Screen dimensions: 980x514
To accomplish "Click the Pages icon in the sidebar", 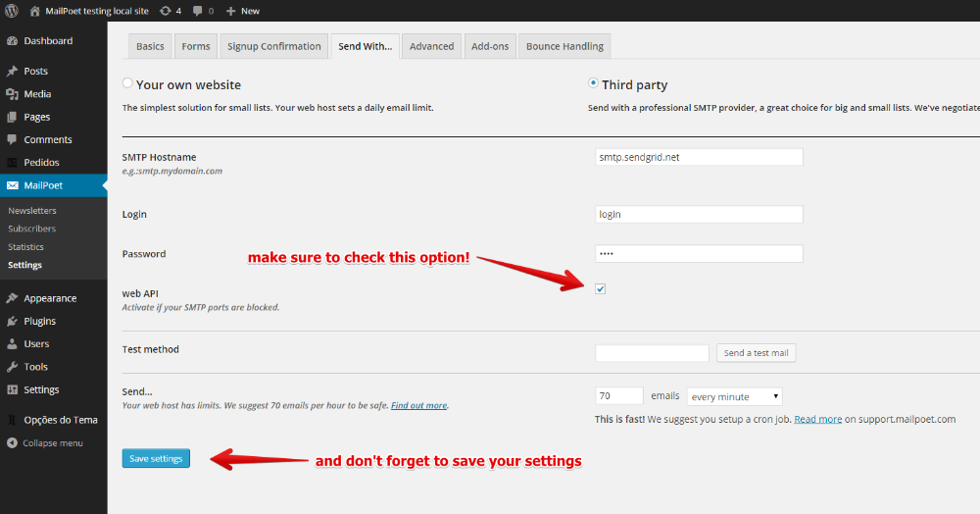I will (12, 117).
